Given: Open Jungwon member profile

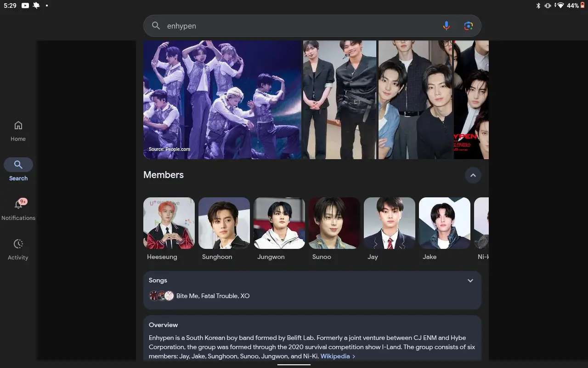Looking at the screenshot, I should (x=279, y=224).
